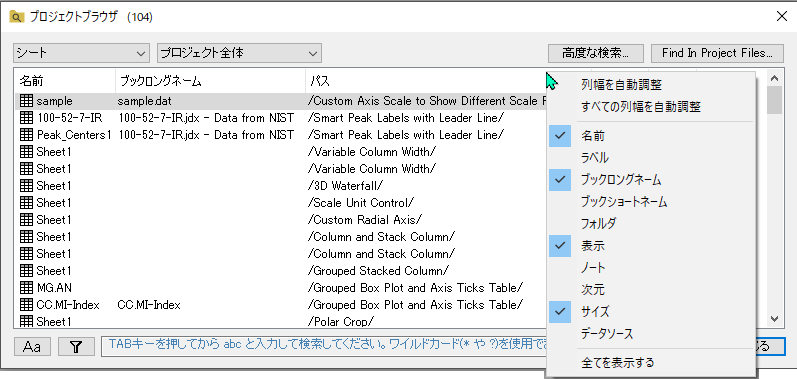Select the CC.MI-Index long name cell
Screen dimensions: 797x379
[x=149, y=305]
